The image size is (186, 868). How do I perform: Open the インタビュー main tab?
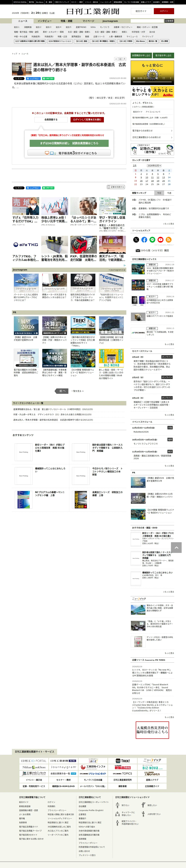point(45,21)
